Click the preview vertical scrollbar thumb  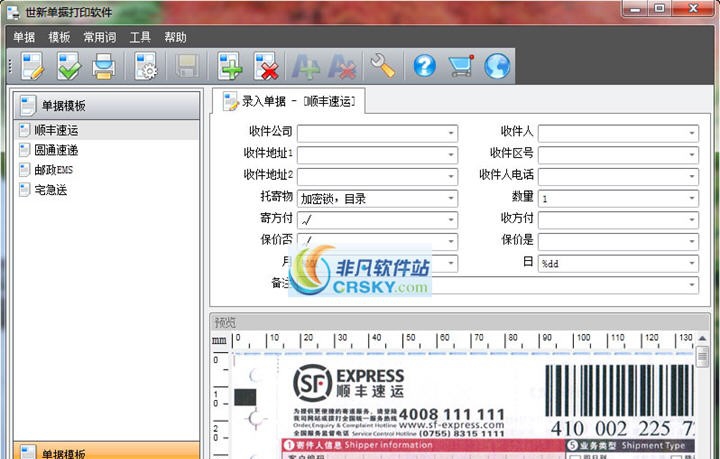[x=702, y=357]
